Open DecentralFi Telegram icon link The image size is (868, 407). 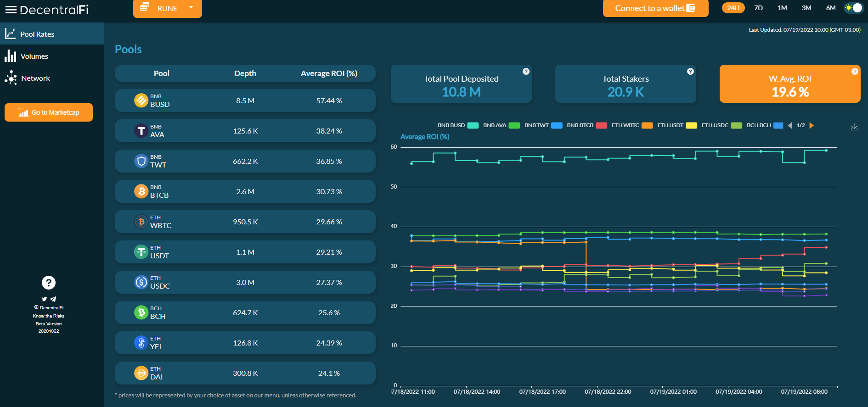point(53,299)
